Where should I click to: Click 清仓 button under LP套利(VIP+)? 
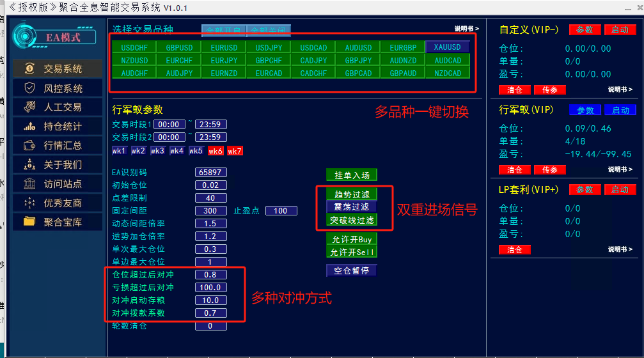coord(515,249)
